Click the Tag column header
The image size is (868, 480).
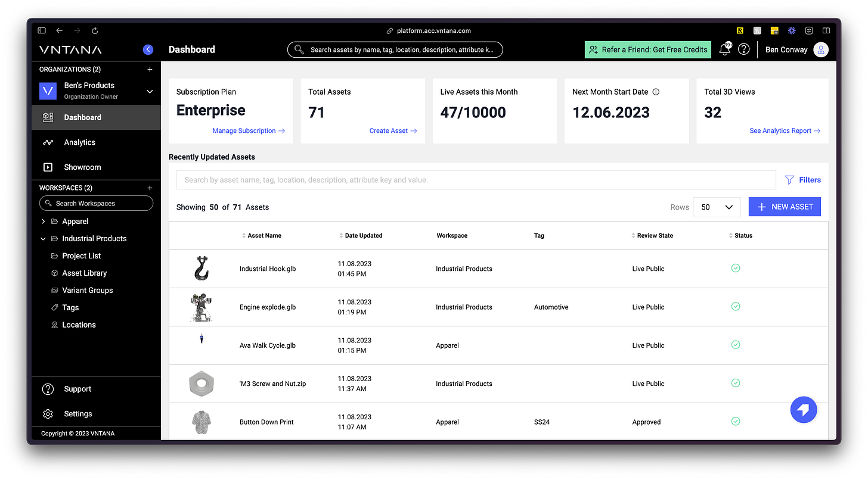tap(539, 236)
